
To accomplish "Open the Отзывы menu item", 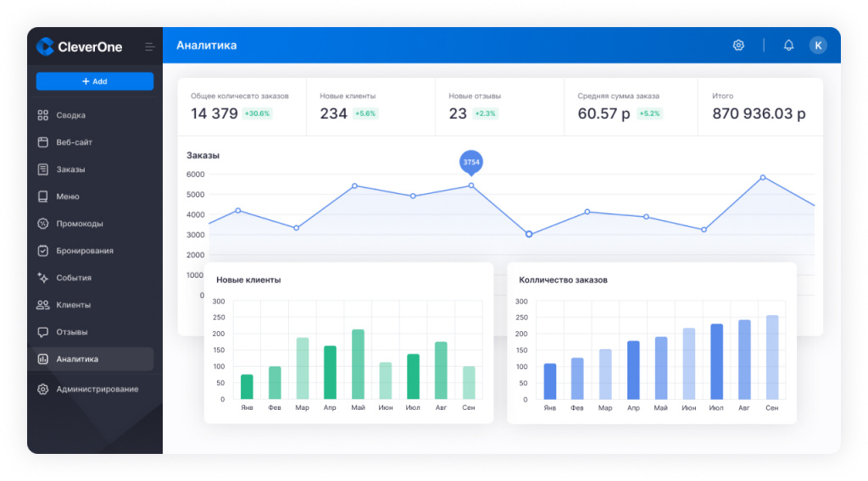I will [x=71, y=332].
